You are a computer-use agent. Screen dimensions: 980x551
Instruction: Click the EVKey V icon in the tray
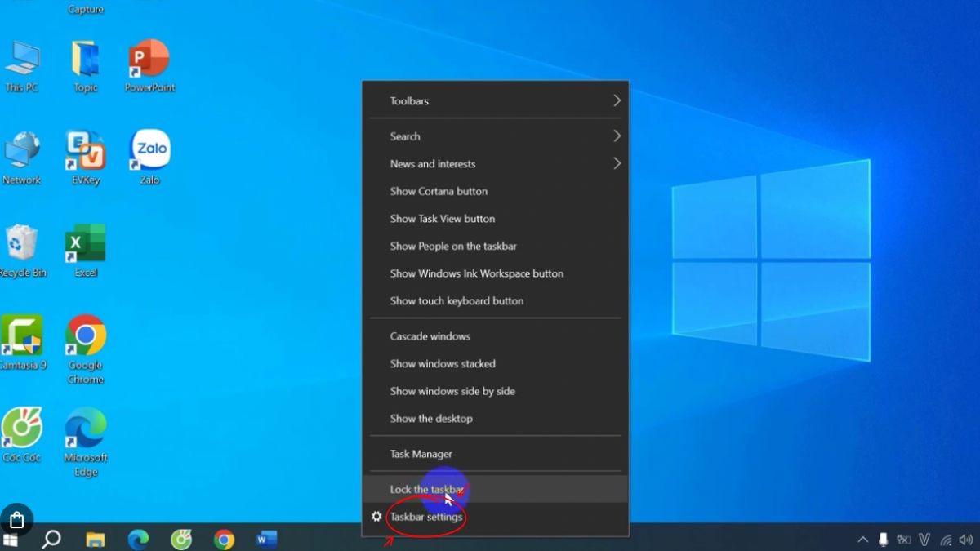point(924,540)
